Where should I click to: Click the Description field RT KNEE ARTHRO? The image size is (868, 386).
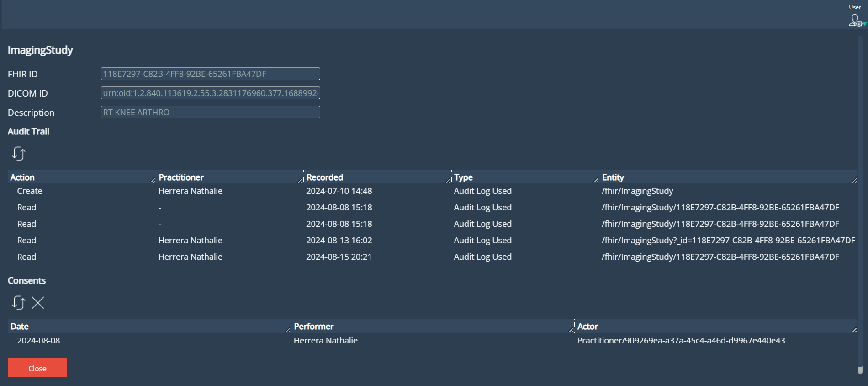tap(210, 112)
